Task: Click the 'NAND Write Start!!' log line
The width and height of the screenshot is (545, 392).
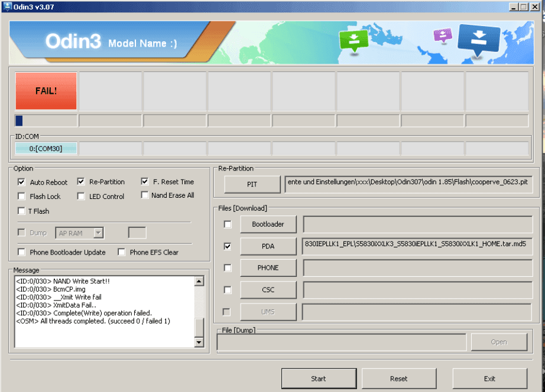Action: point(63,281)
